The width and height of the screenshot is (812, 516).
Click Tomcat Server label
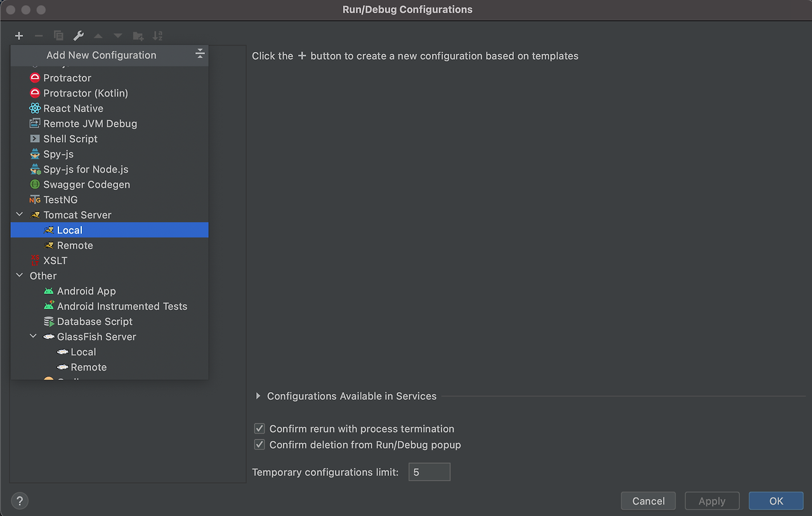(x=77, y=215)
